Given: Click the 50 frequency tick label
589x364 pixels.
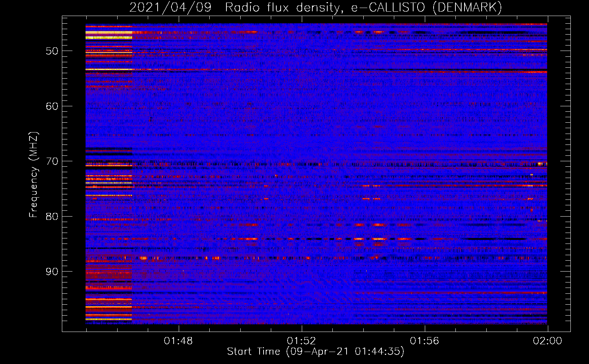Looking at the screenshot, I should pos(52,51).
